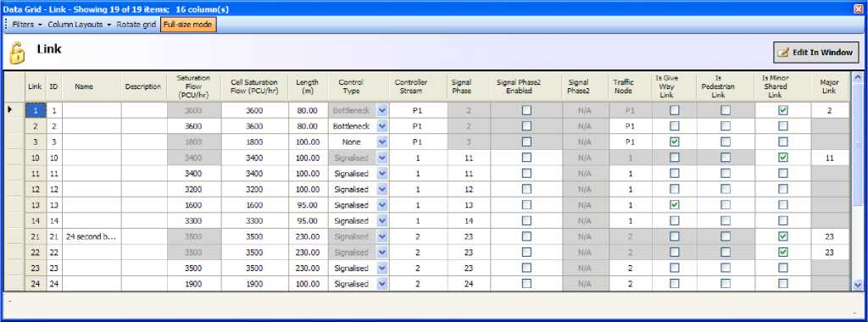868x322 pixels.
Task: Click the Description column header
Action: (143, 87)
